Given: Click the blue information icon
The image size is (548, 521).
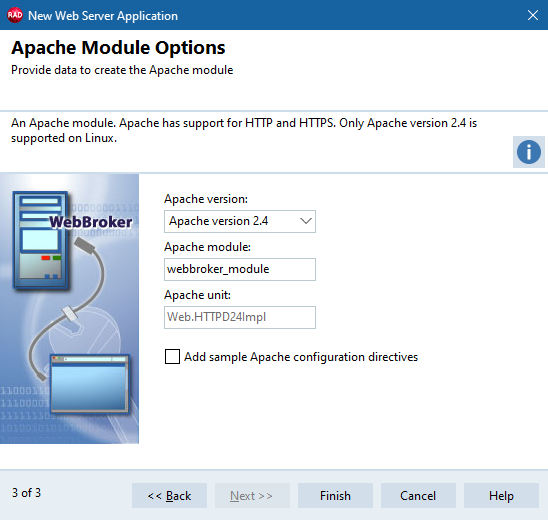Looking at the screenshot, I should click(x=528, y=152).
